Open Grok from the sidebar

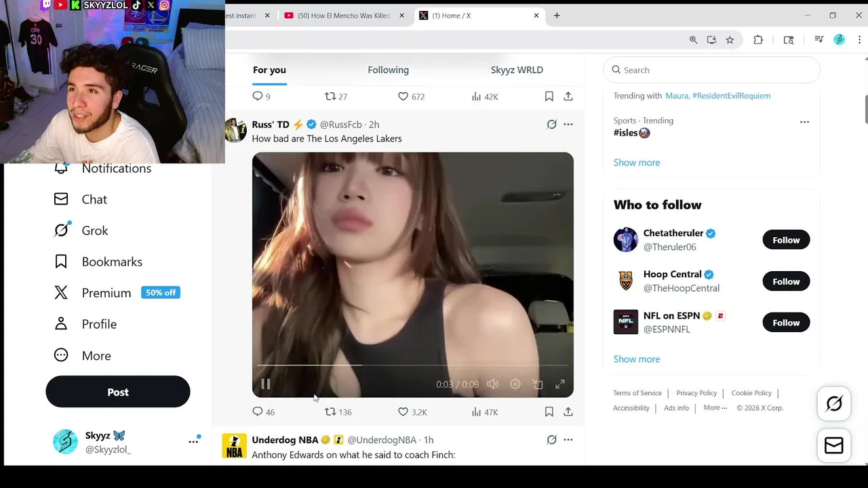point(81,230)
